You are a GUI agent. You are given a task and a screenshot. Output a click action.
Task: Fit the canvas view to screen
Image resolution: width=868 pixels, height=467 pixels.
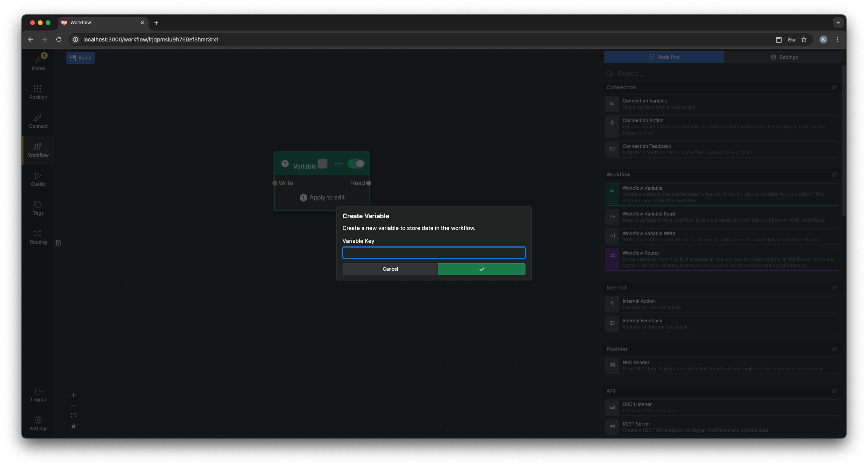(x=74, y=415)
